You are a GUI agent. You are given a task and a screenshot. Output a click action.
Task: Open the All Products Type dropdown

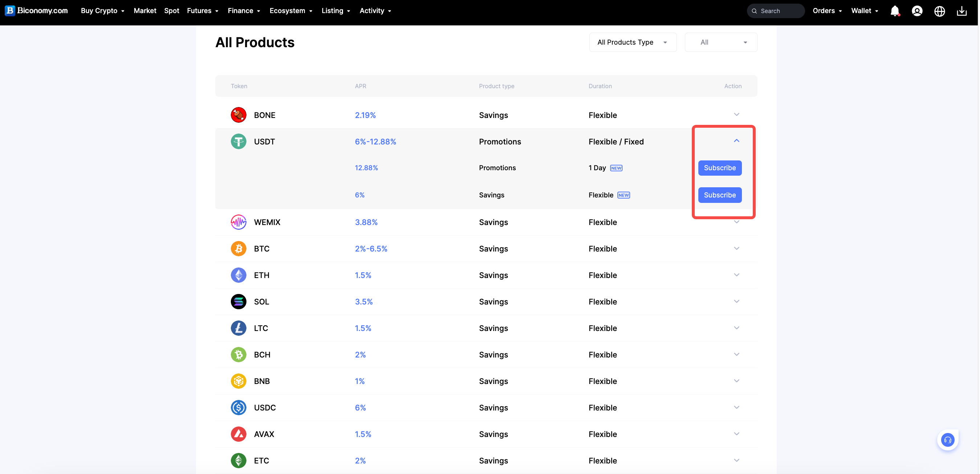(x=633, y=42)
